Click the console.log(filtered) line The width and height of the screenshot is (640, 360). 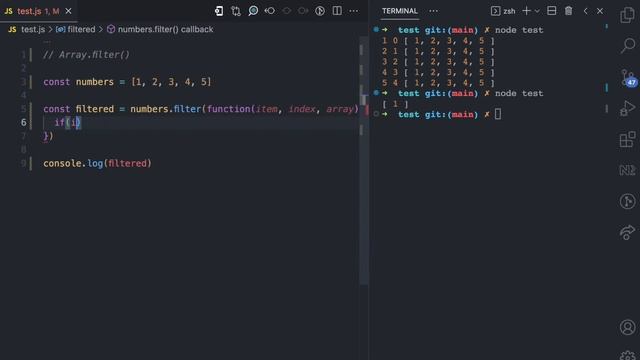(x=97, y=163)
